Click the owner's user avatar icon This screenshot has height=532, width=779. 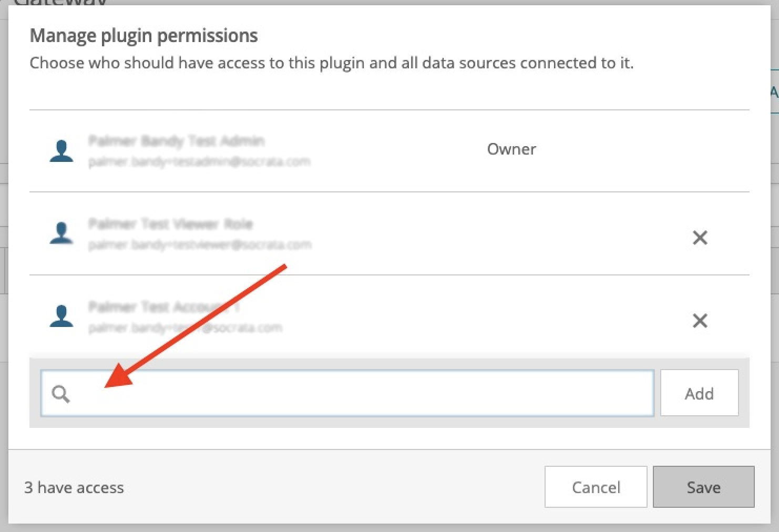(61, 150)
